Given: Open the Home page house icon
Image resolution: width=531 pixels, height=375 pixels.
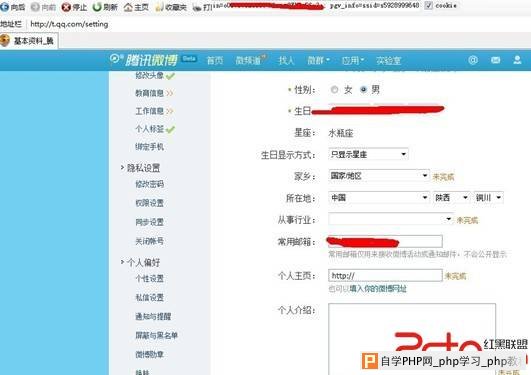Looking at the screenshot, I should (x=128, y=7).
